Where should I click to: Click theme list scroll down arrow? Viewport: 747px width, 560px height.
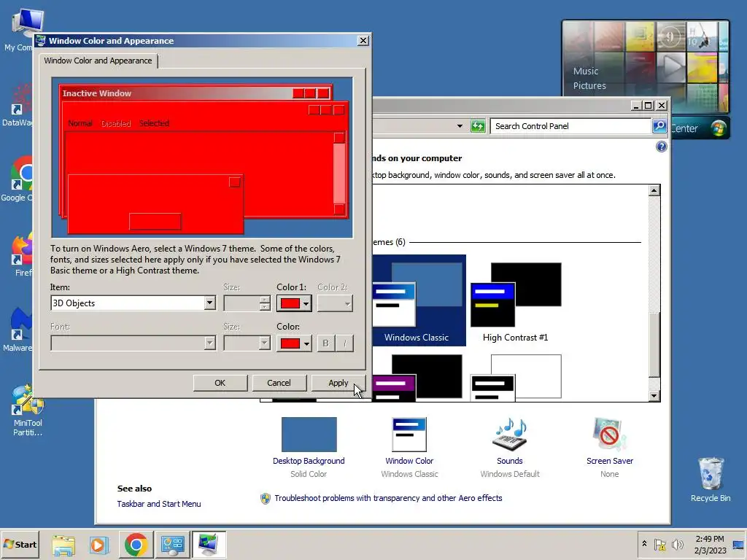[x=654, y=396]
